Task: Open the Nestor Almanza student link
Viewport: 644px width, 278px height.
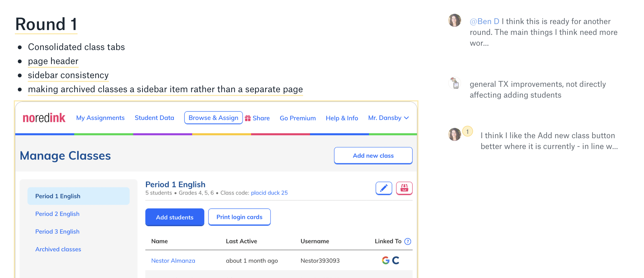Action: click(173, 261)
